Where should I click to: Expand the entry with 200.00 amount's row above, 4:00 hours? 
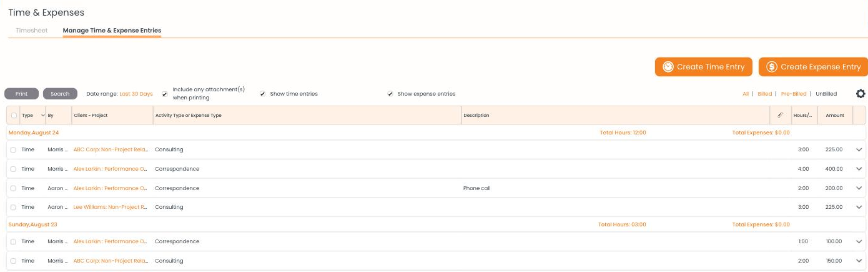coord(859,169)
